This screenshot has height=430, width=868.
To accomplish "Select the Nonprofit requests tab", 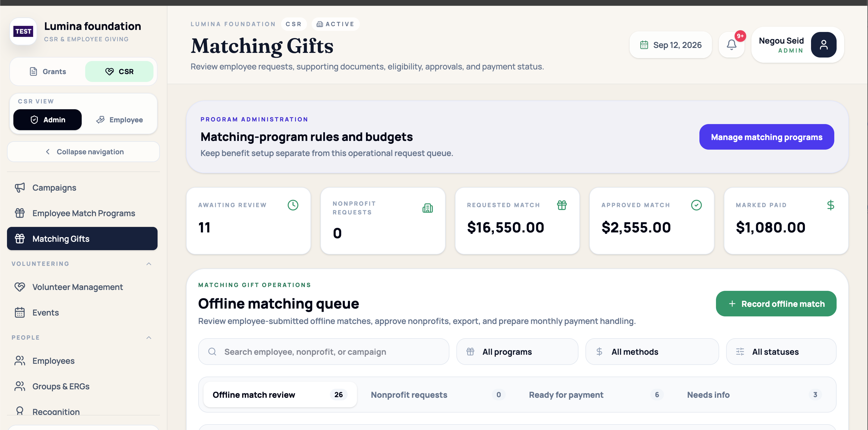I will (x=438, y=395).
